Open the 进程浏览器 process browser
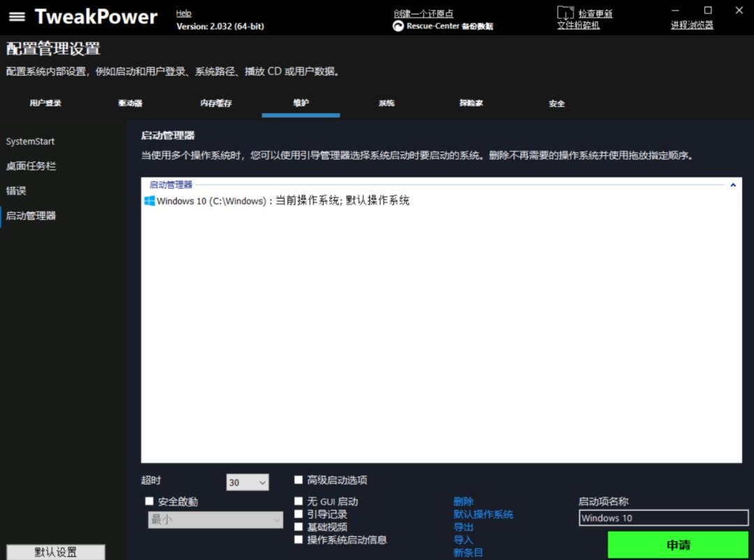The height and width of the screenshot is (560, 754). coord(692,24)
